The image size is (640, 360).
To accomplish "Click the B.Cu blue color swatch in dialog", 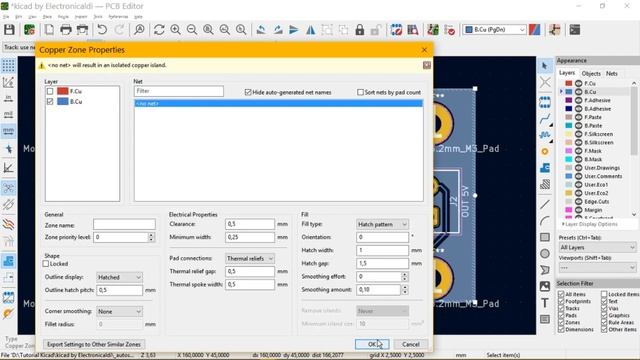I will tap(62, 101).
